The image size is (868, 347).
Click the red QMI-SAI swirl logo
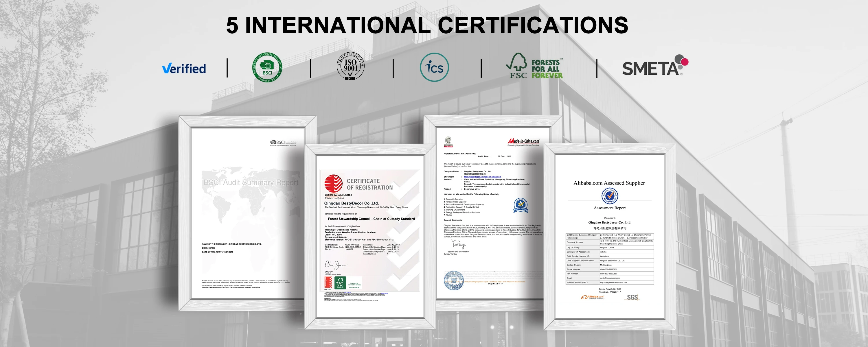pos(333,183)
